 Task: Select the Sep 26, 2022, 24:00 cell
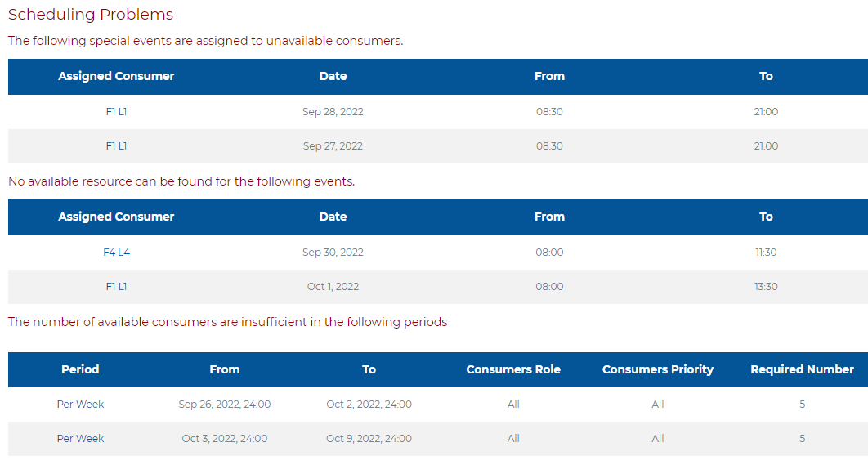(x=224, y=404)
